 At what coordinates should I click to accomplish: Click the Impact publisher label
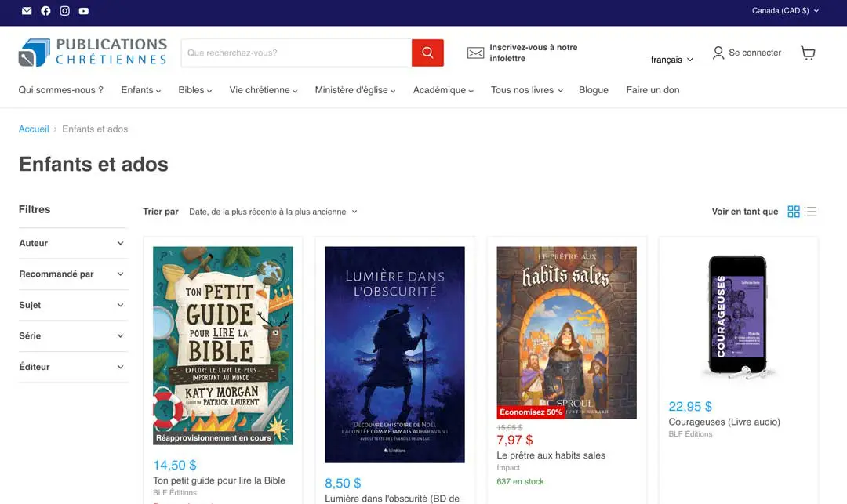pyautogui.click(x=508, y=467)
